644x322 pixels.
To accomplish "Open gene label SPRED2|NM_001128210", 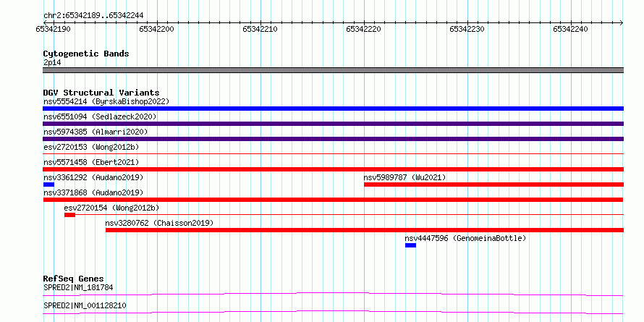I will (85, 305).
